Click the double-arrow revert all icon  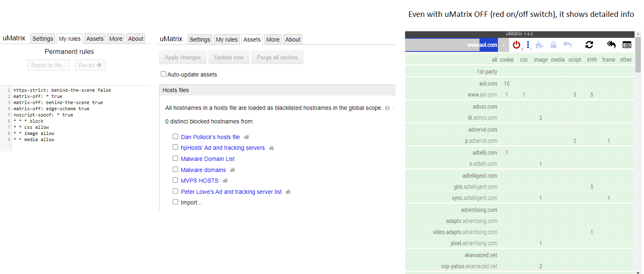coord(612,45)
